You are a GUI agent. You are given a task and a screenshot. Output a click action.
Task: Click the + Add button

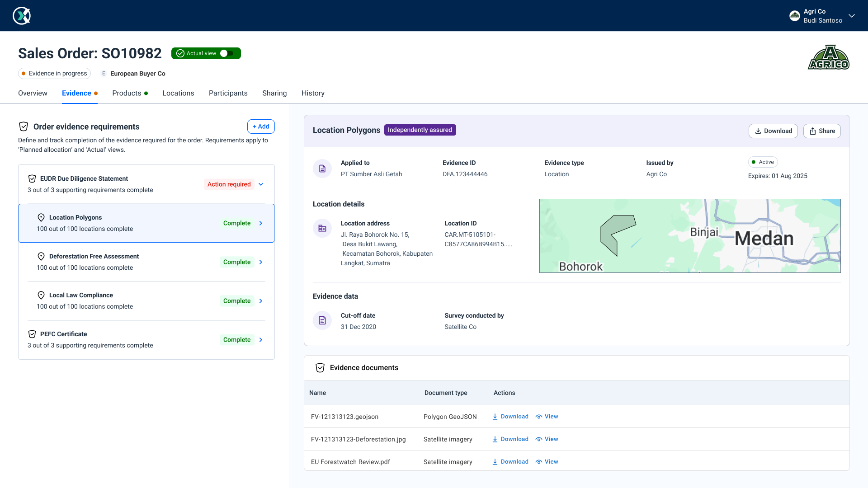click(261, 127)
